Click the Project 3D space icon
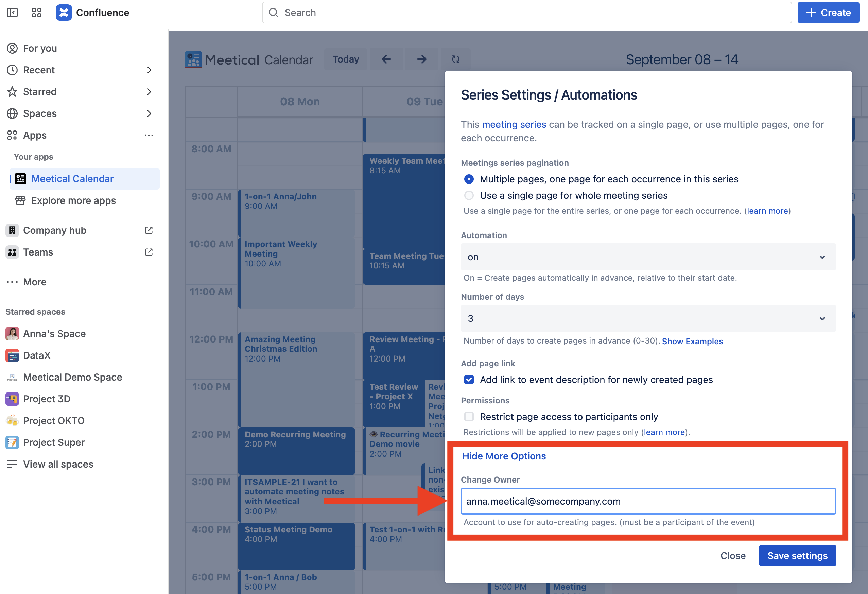The image size is (868, 594). click(12, 399)
